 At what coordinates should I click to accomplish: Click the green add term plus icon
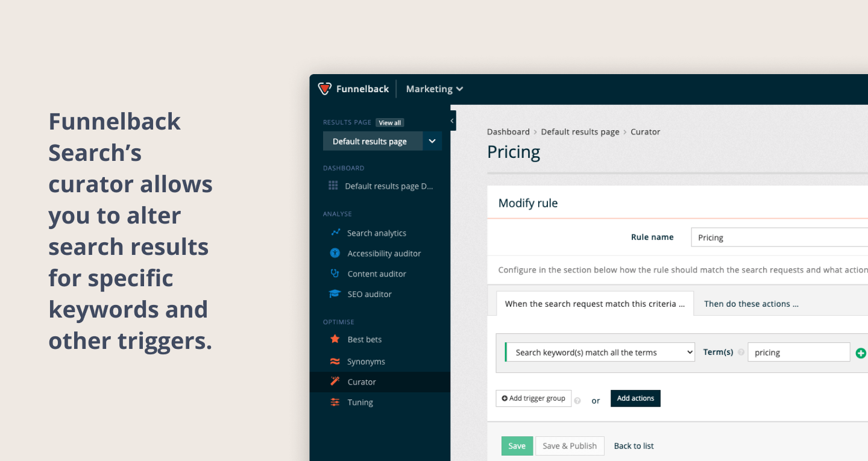[861, 353]
